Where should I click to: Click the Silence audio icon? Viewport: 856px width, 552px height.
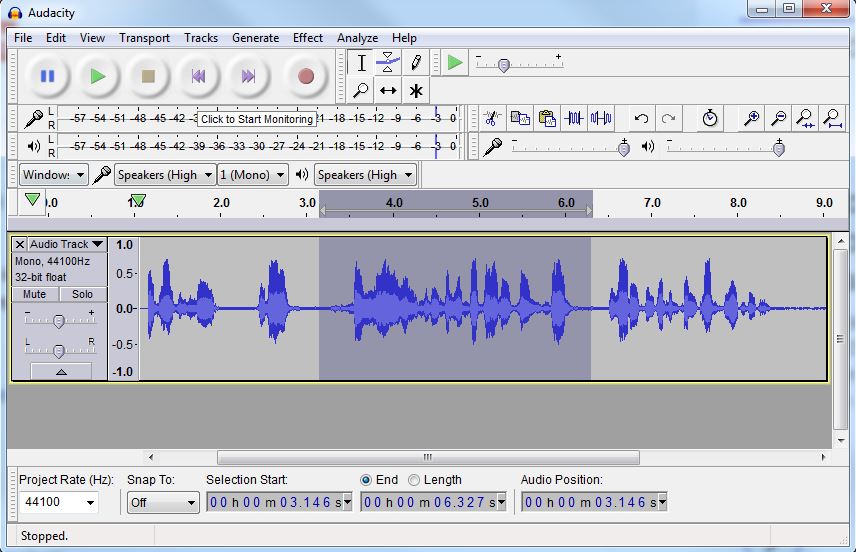601,118
